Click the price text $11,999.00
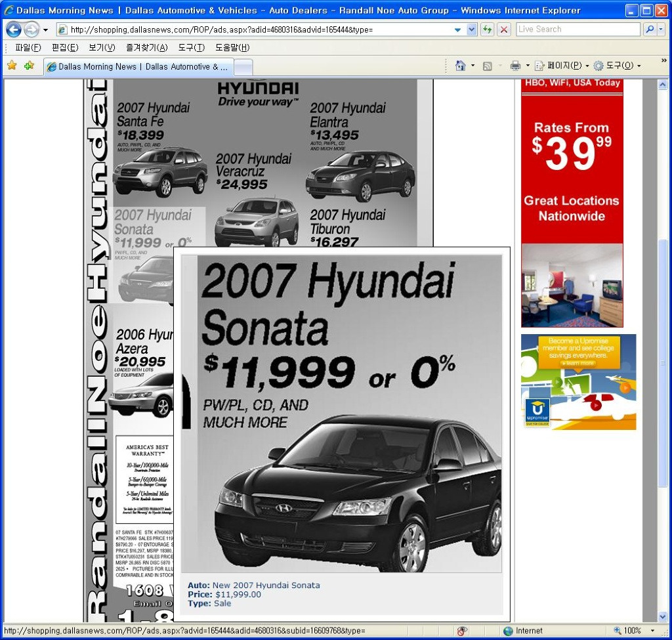 [238, 594]
